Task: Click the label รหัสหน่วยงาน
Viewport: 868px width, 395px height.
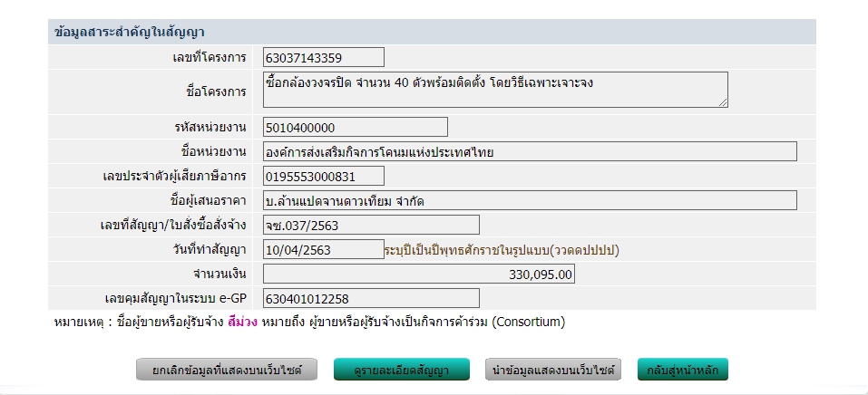Action: click(210, 128)
